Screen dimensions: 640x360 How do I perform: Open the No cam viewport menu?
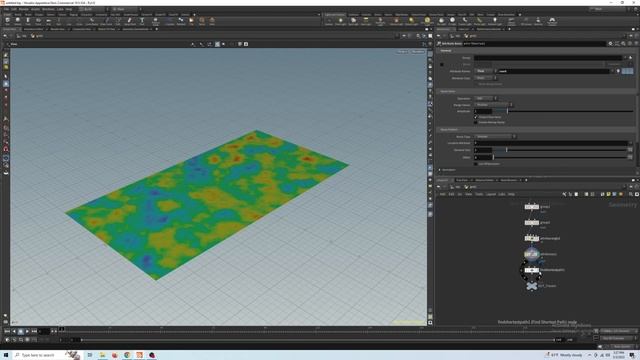[x=418, y=52]
